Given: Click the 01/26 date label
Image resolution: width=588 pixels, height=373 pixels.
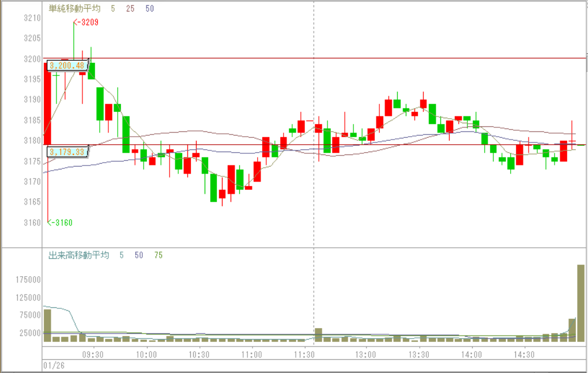Looking at the screenshot, I should (54, 366).
